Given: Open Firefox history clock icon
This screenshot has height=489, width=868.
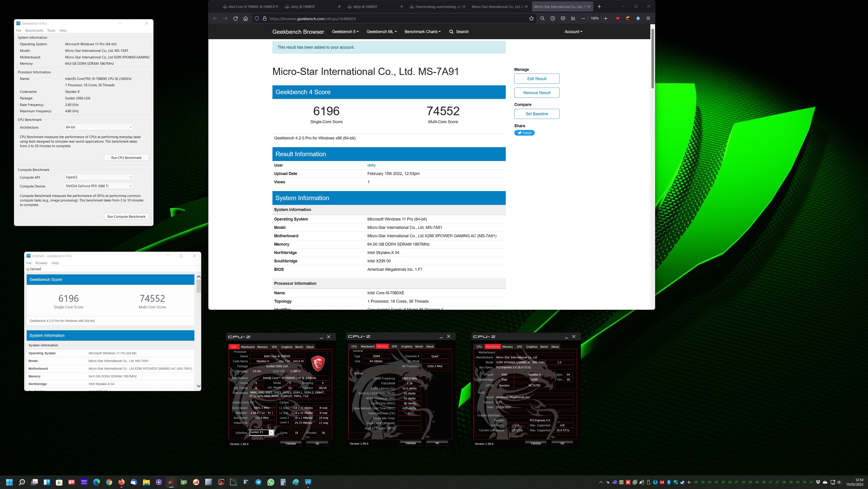Looking at the screenshot, I should click(553, 19).
